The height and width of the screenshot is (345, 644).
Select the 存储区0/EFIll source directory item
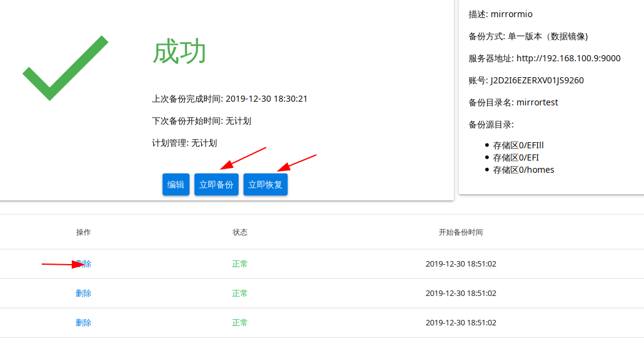tap(518, 145)
